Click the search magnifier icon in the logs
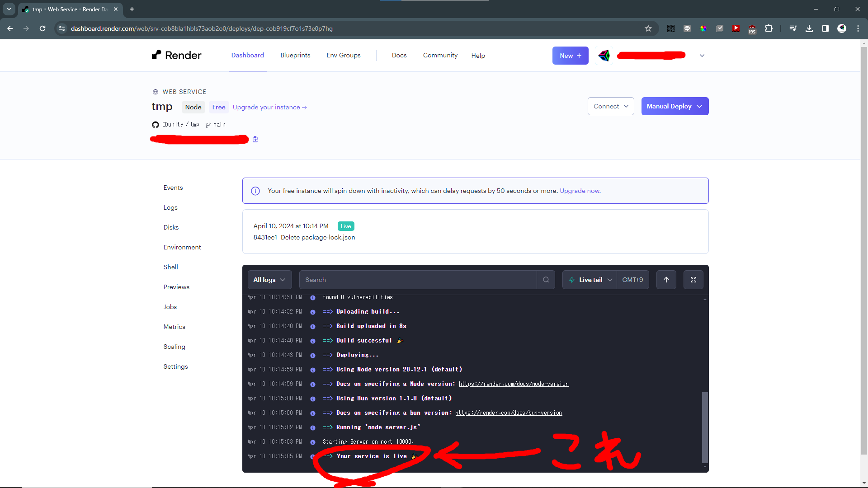This screenshot has height=488, width=868. click(546, 280)
